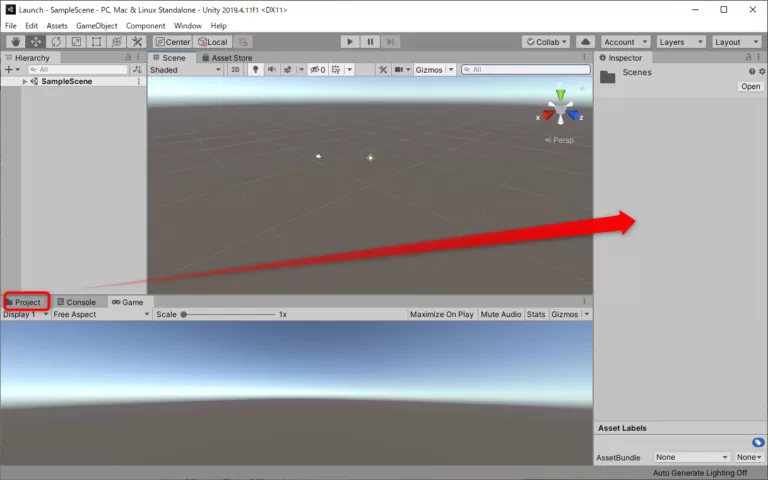Screen dimensions: 768x480
Task: Open the Hierarchy create plus dropdown
Action: [12, 70]
